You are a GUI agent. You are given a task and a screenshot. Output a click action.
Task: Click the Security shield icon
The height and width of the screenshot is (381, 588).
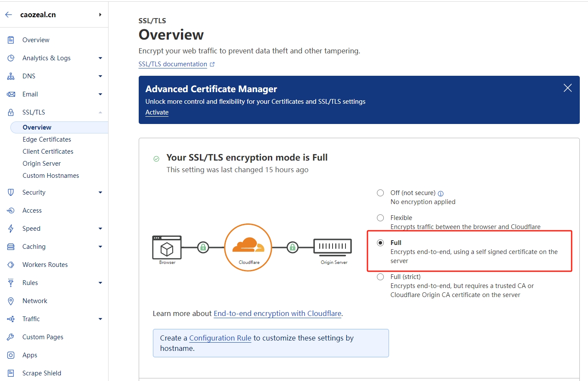pyautogui.click(x=12, y=192)
